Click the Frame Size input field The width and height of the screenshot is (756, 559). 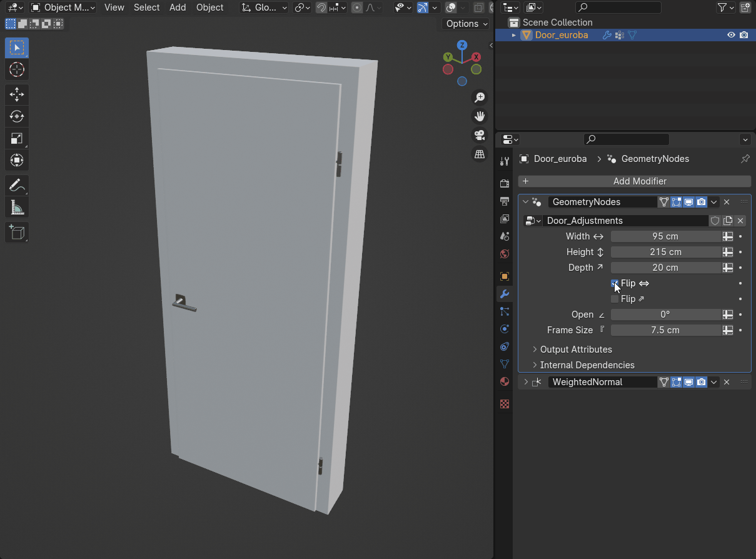(666, 330)
